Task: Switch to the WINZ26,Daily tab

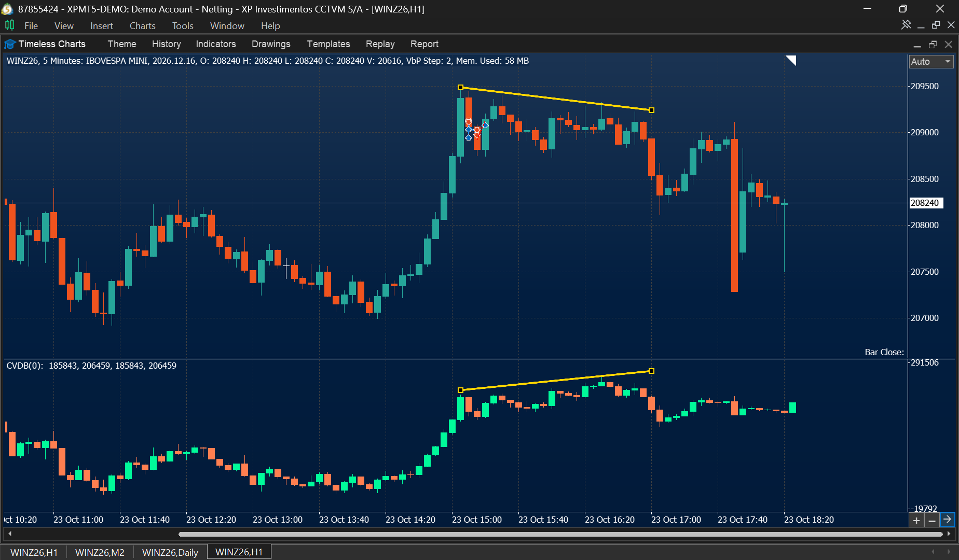Action: [x=170, y=552]
